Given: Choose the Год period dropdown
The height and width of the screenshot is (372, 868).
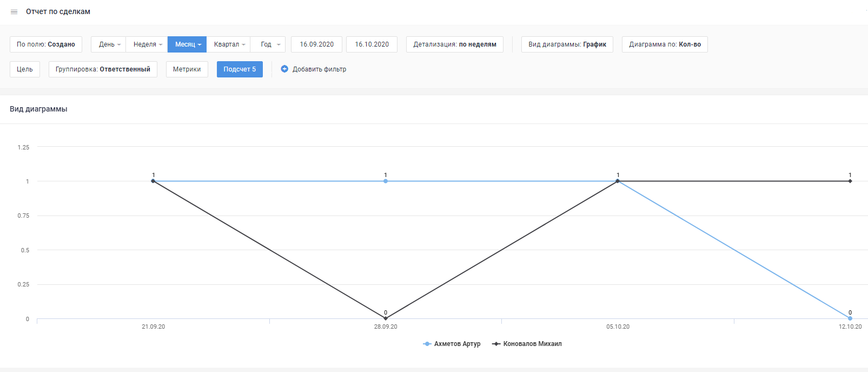Looking at the screenshot, I should [268, 44].
